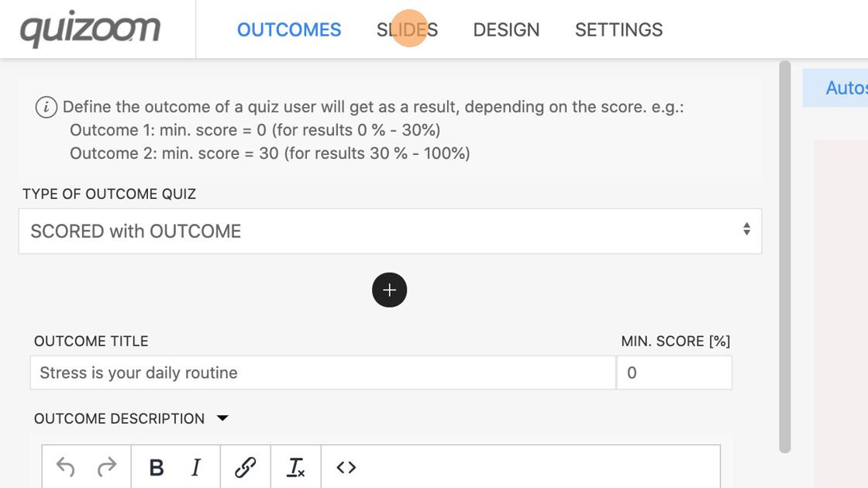This screenshot has height=488, width=868.
Task: Click the vertical scrollbar of outcomes panel
Action: (x=784, y=256)
